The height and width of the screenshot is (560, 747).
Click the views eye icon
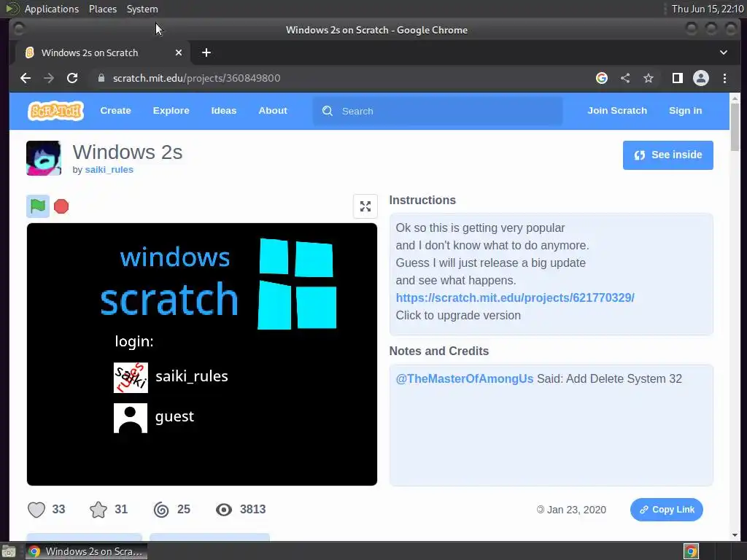point(223,510)
